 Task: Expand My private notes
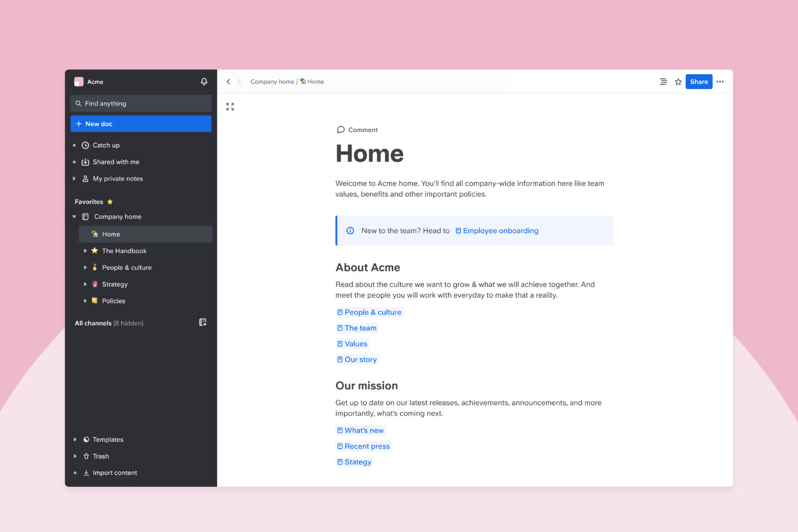(74, 178)
